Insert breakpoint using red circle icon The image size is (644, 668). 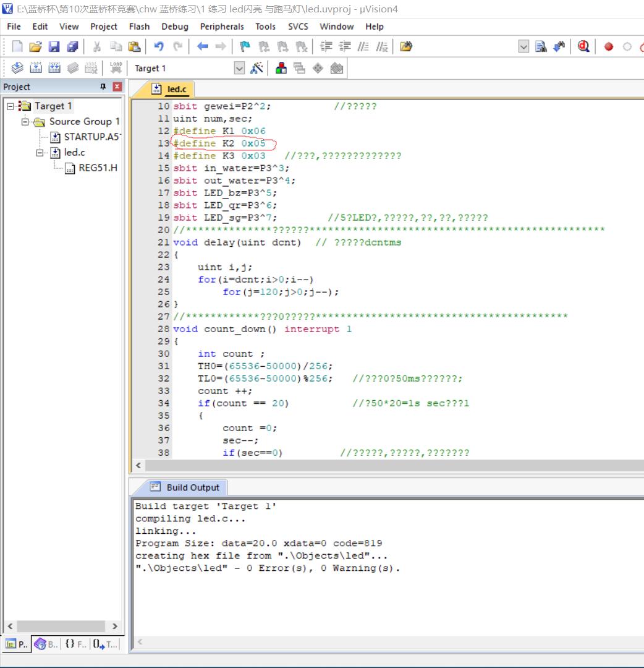click(609, 47)
